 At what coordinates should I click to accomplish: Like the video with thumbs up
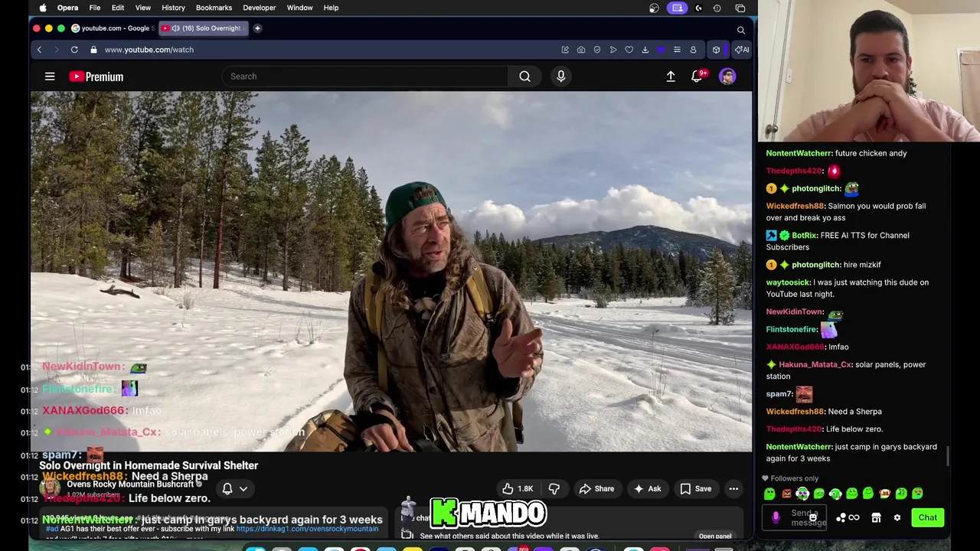pyautogui.click(x=518, y=489)
